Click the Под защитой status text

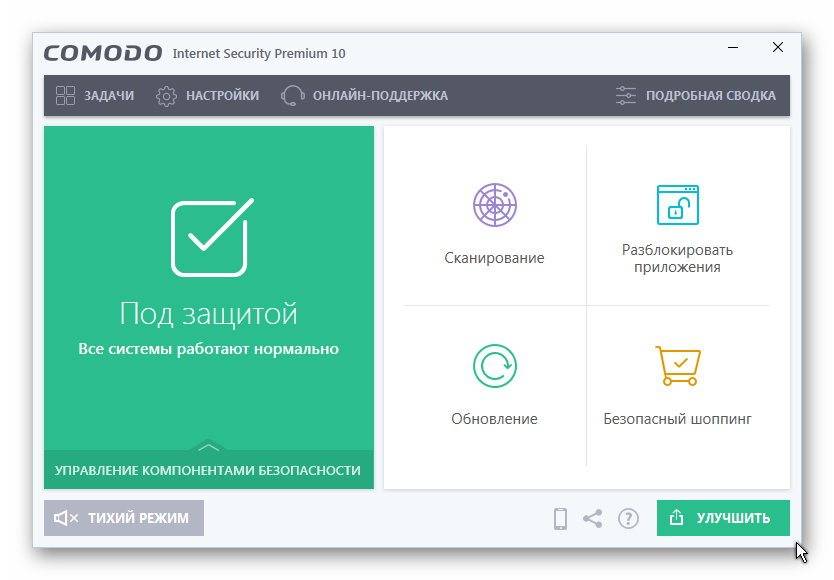click(x=208, y=313)
